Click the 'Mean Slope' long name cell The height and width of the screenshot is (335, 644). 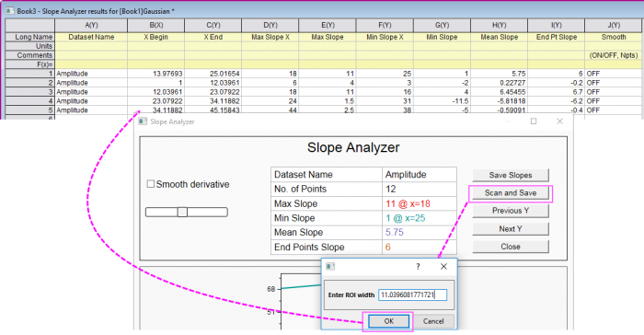499,37
